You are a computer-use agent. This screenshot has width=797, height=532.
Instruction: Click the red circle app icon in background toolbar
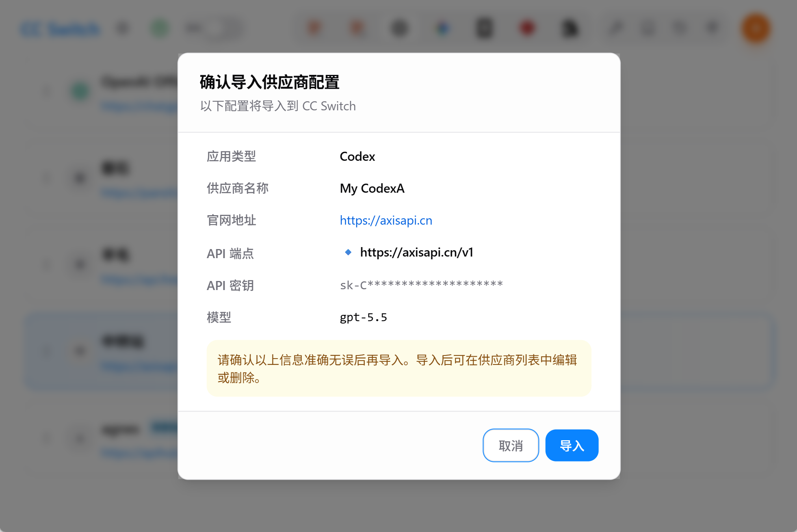coord(527,28)
